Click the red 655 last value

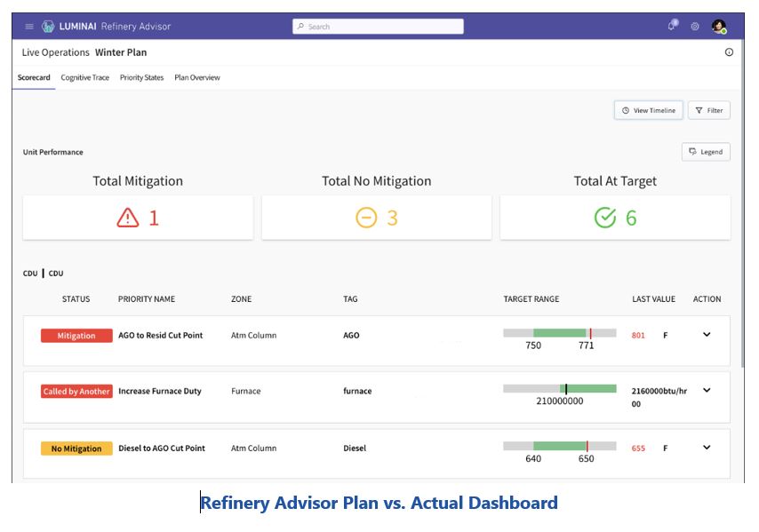(638, 449)
